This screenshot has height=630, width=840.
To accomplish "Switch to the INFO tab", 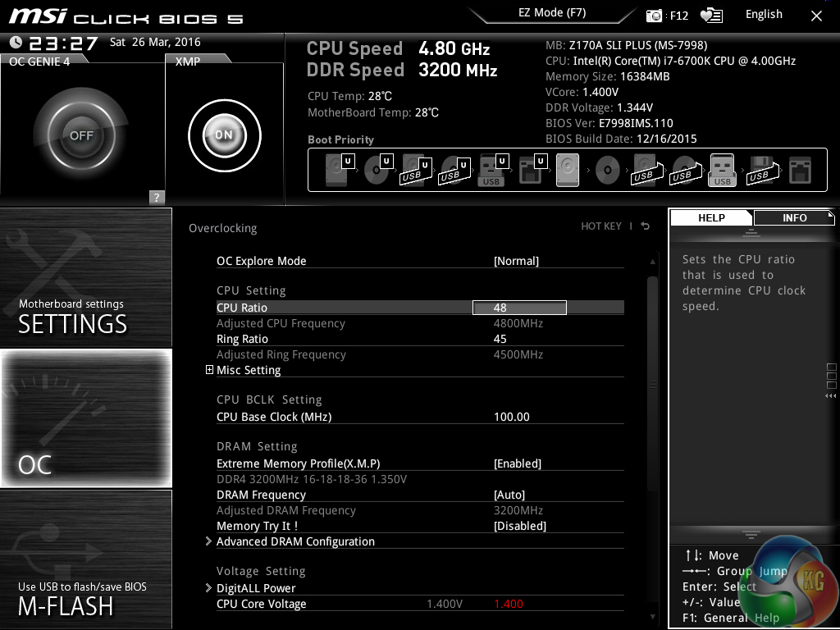I will (794, 218).
